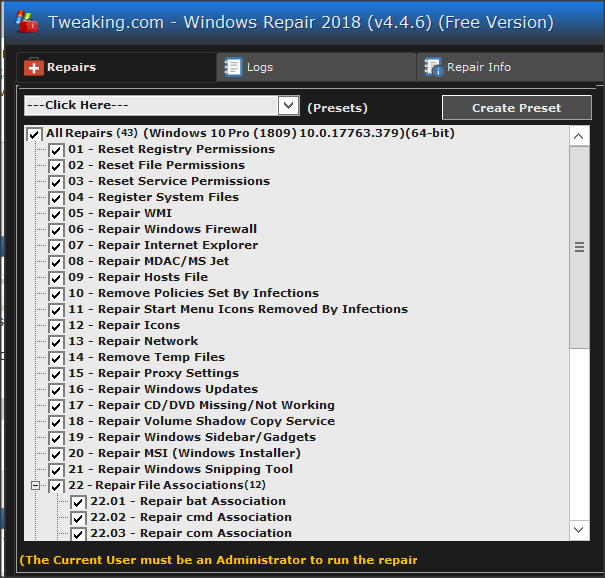Click the Create Preset button

(x=517, y=108)
